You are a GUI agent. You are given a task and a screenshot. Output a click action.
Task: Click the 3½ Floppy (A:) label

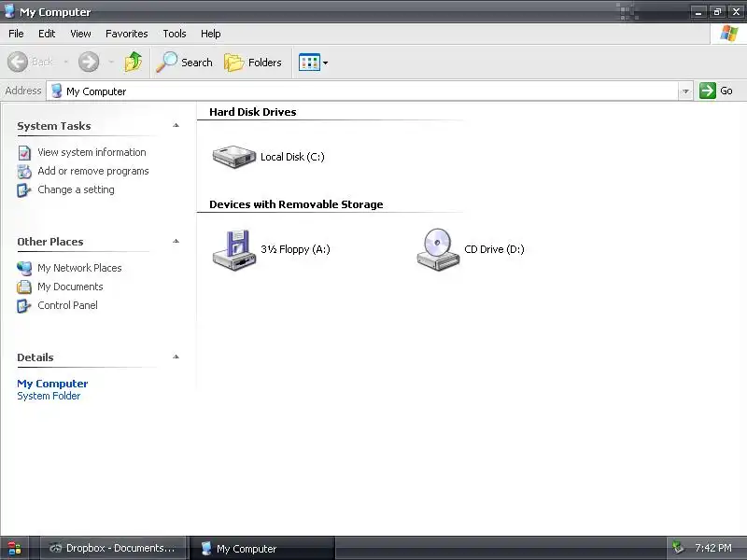point(295,249)
